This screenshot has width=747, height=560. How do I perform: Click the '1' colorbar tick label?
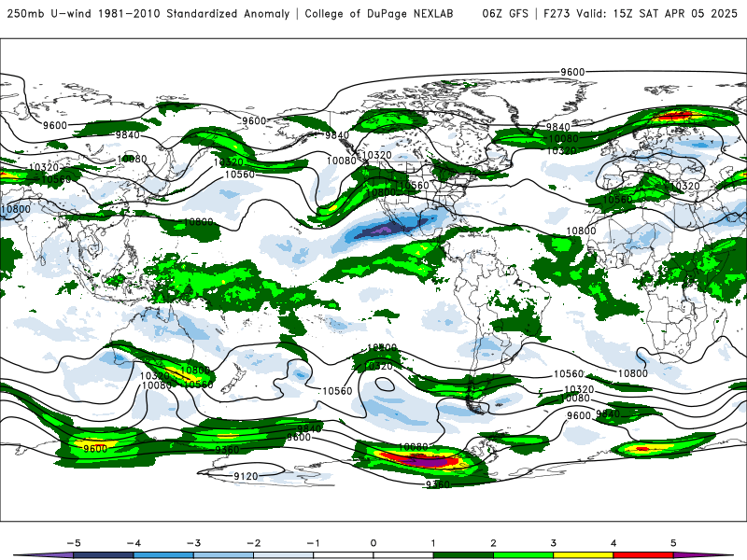[433, 543]
